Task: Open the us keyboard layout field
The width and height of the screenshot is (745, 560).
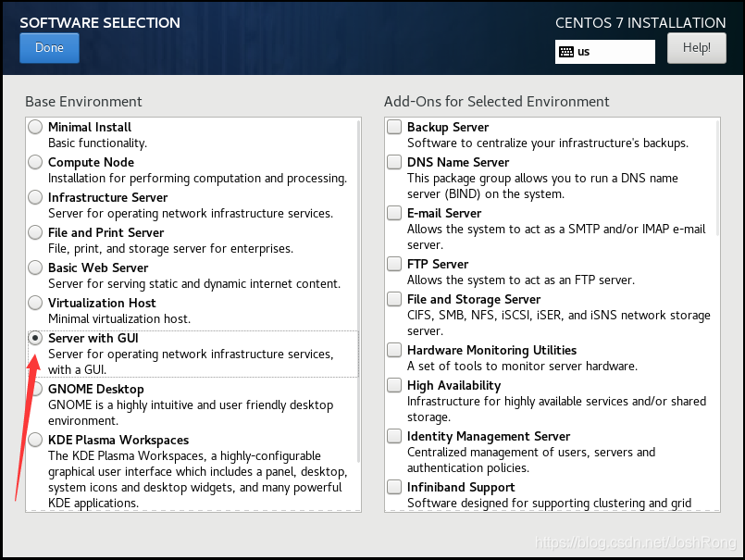Action: tap(605, 52)
